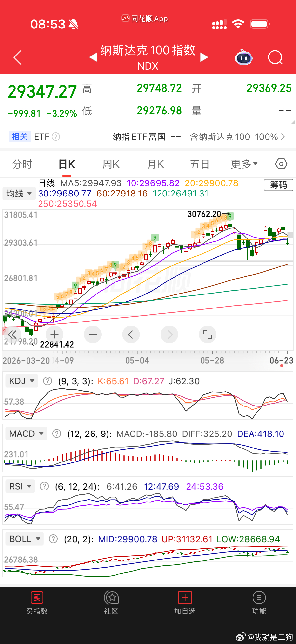Screen dimensions: 296x644
Task: Go back with the left arrow icon
Action: point(17,57)
